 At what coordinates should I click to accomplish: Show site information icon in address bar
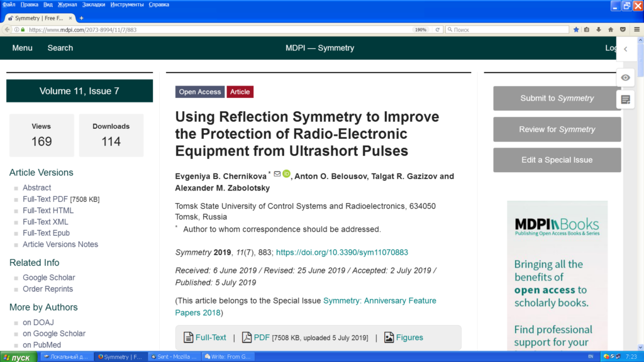tap(17, 30)
